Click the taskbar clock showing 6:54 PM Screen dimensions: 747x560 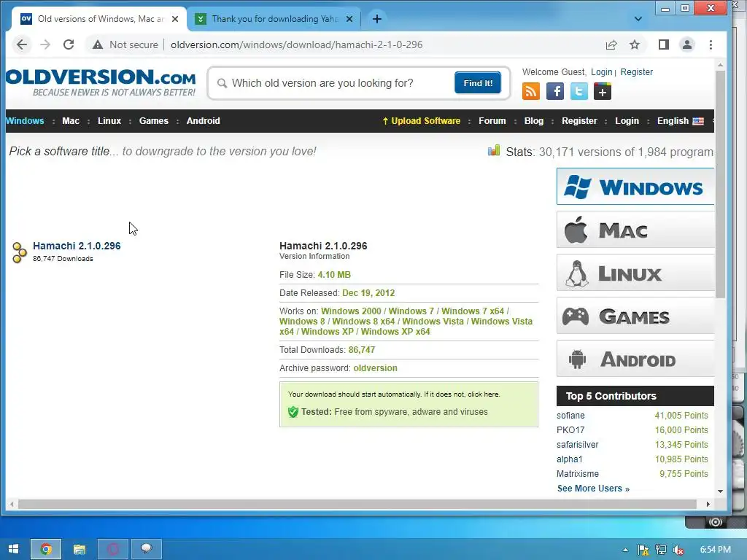click(x=715, y=550)
